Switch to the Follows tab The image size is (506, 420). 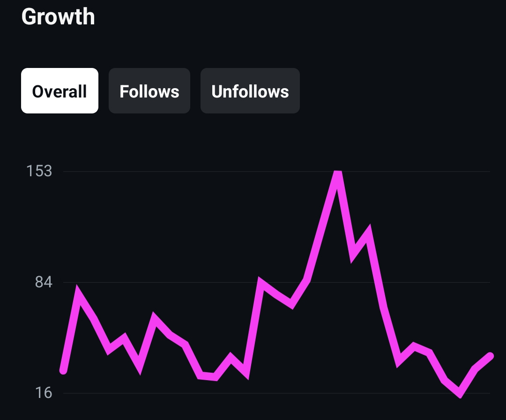tap(149, 91)
